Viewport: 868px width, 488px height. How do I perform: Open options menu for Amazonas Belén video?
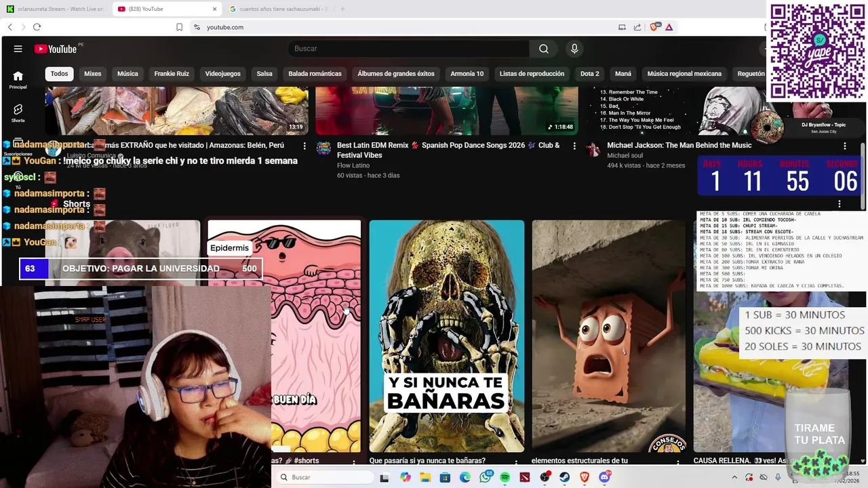click(304, 146)
